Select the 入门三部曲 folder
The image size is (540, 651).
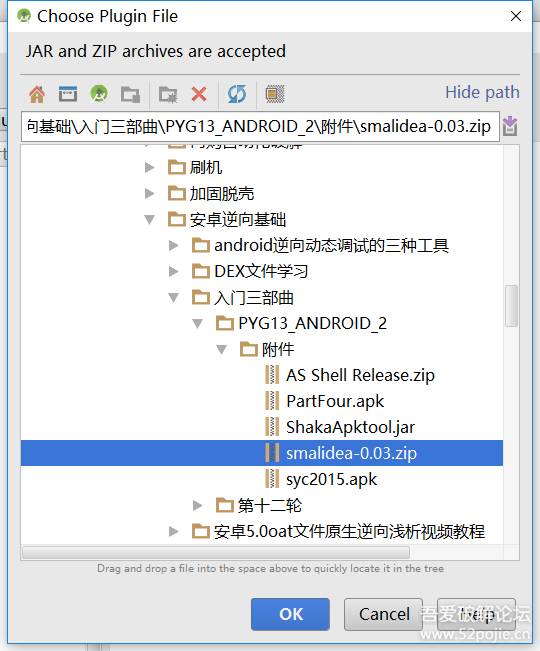click(243, 297)
